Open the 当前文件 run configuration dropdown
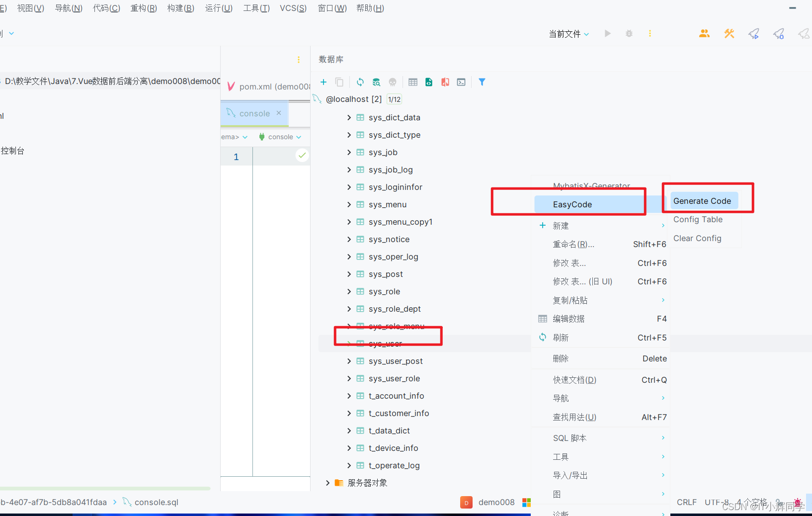Image resolution: width=812 pixels, height=516 pixels. click(569, 34)
